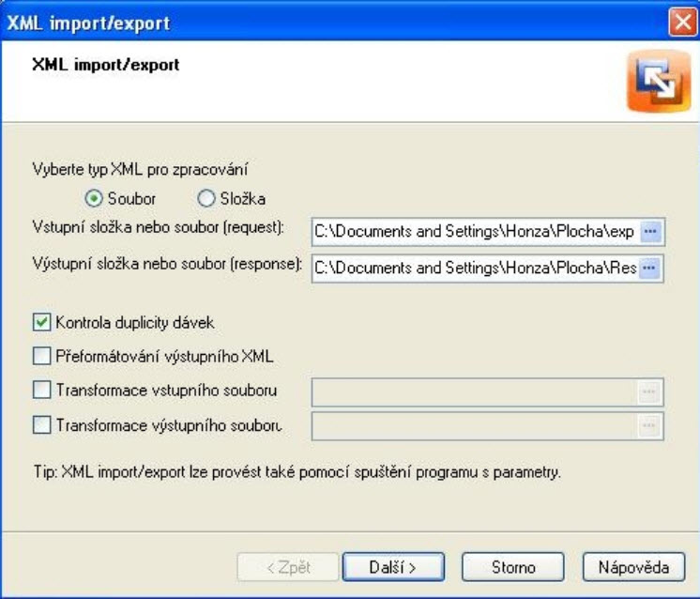Click the Storno button
The image size is (700, 599).
click(x=513, y=567)
